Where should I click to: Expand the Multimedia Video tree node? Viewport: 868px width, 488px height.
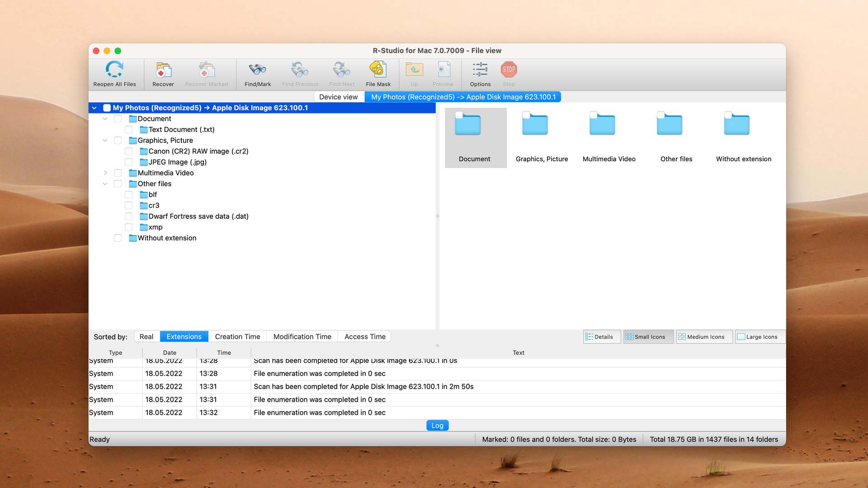105,173
